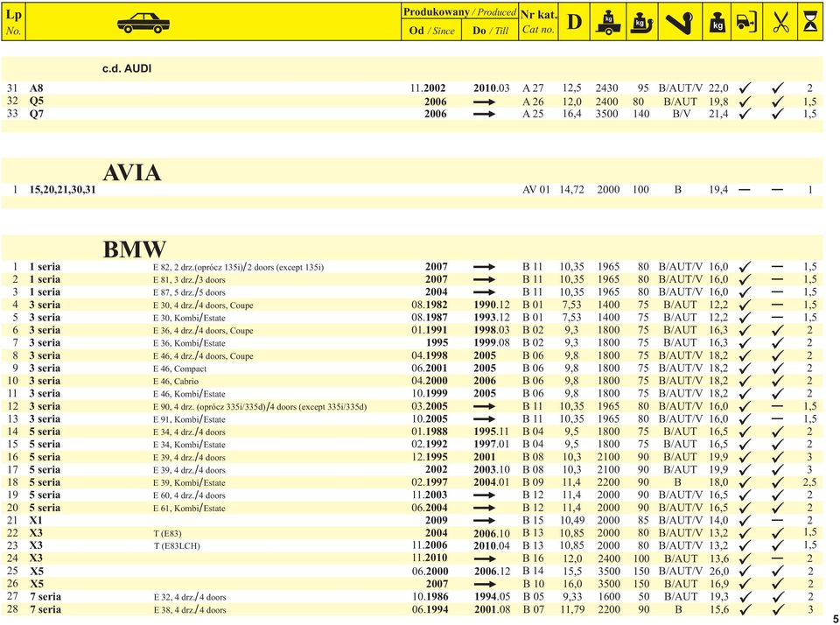Click the arrow in the E 61 Kombi row
The image size is (840, 625).
point(484,509)
